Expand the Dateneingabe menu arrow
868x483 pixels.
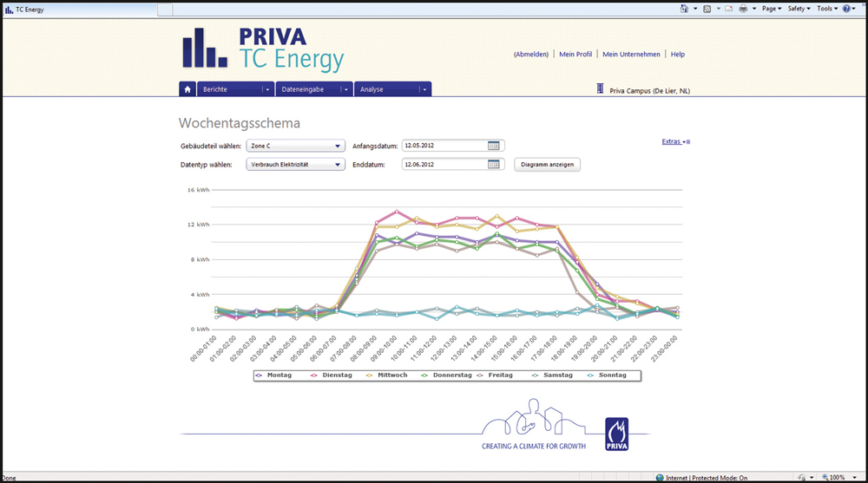click(346, 89)
